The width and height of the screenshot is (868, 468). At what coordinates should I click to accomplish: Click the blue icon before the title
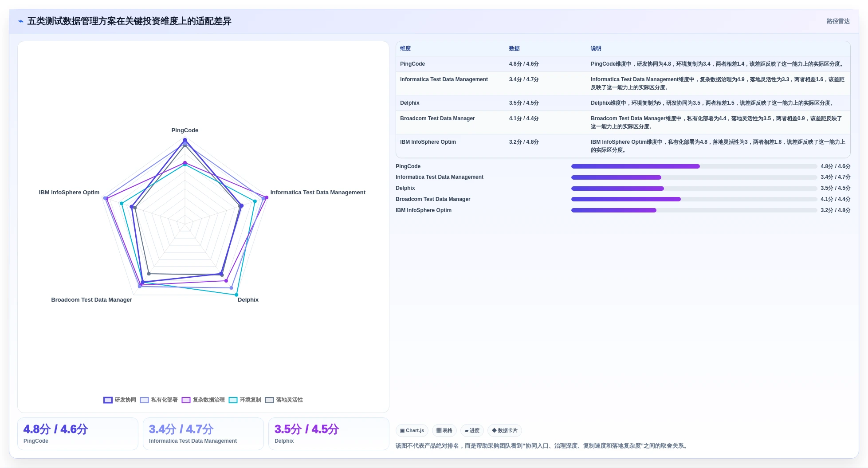tap(20, 21)
